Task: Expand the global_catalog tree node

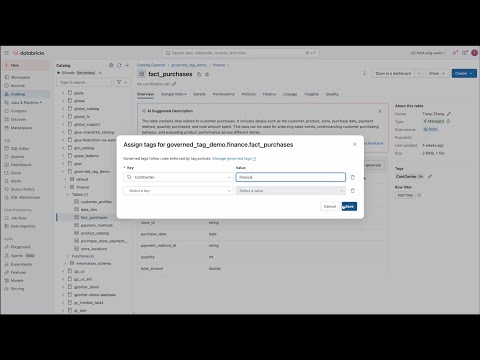Action: point(63,109)
